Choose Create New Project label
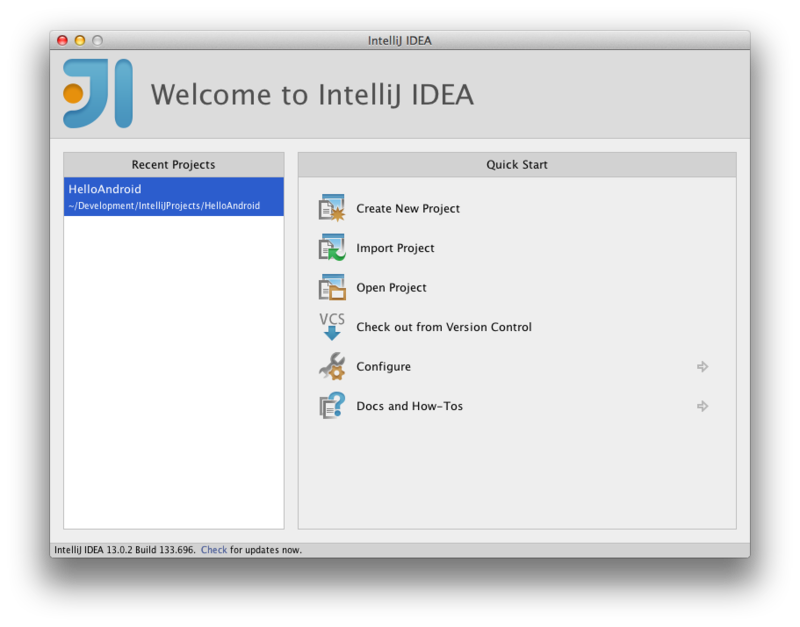The height and width of the screenshot is (627, 800). click(x=408, y=209)
